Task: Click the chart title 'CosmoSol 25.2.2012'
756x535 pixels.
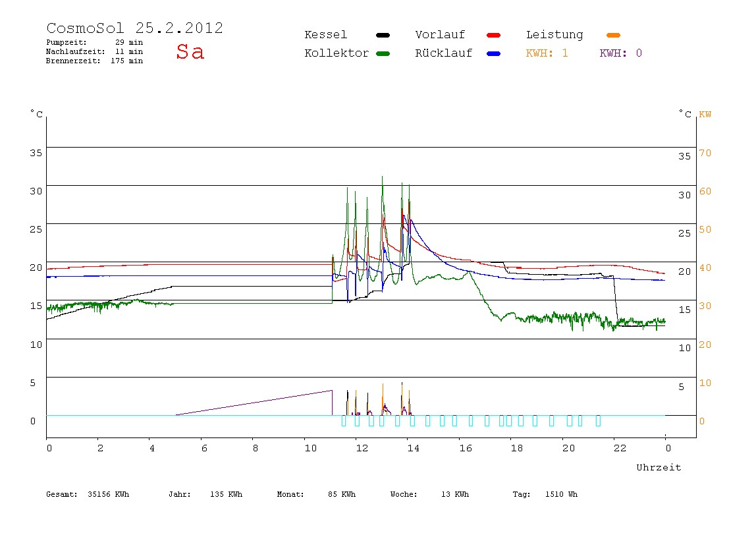Action: (135, 28)
